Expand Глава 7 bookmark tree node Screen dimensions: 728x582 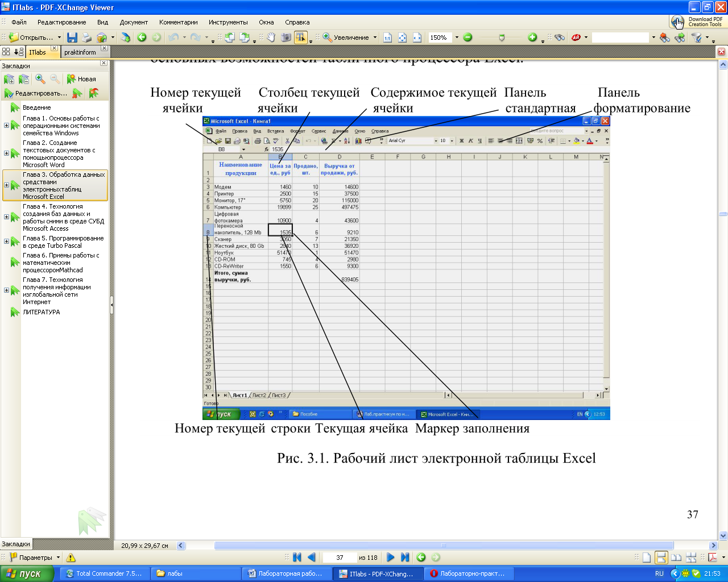[6, 290]
